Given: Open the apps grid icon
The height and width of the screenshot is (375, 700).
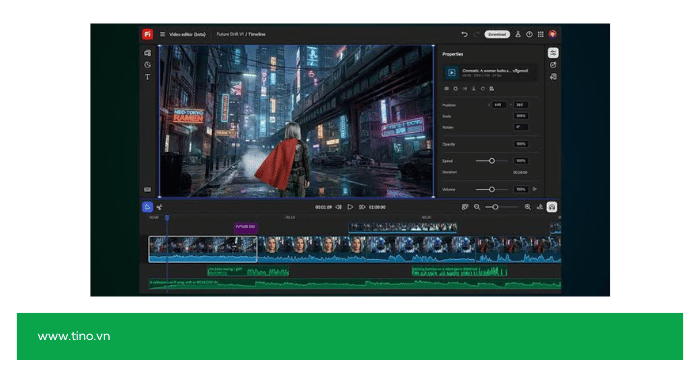Looking at the screenshot, I should click(x=541, y=34).
